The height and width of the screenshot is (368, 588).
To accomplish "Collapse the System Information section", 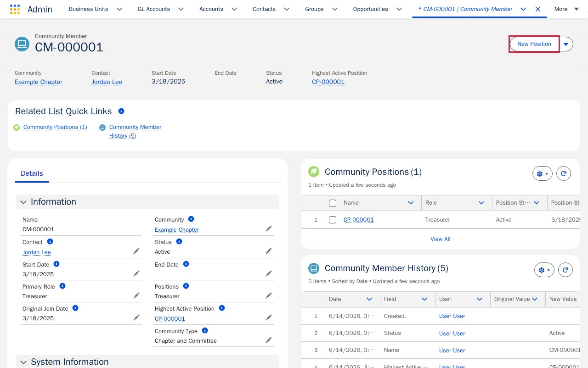I will tap(23, 362).
